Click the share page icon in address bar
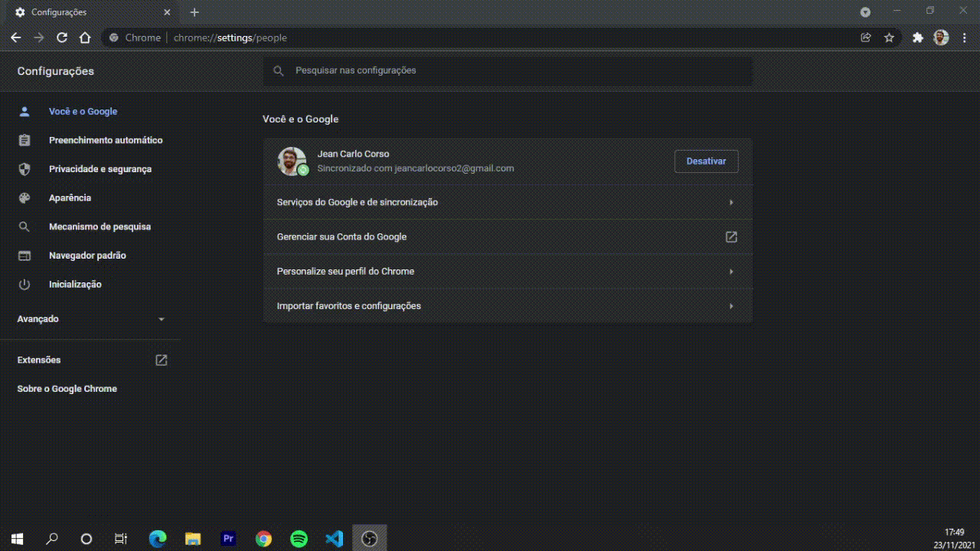This screenshot has width=980, height=551. [866, 37]
